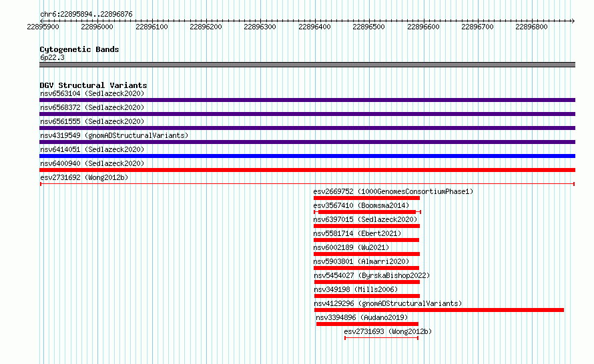Click the esv2731692 (Wong2012b) label
Screen dimensions: 594x364
tap(84, 177)
